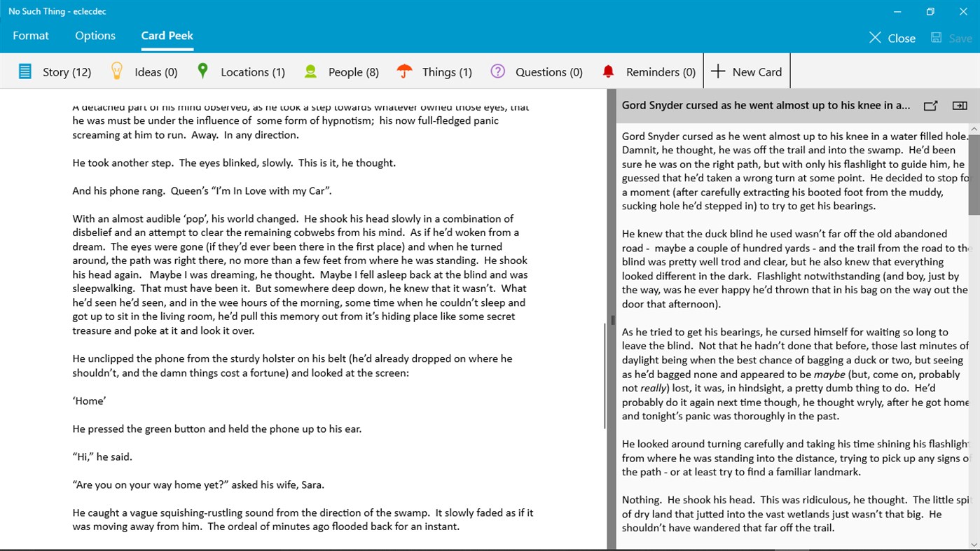Image resolution: width=980 pixels, height=551 pixels.
Task: Pop out the card into separate window
Action: point(930,106)
